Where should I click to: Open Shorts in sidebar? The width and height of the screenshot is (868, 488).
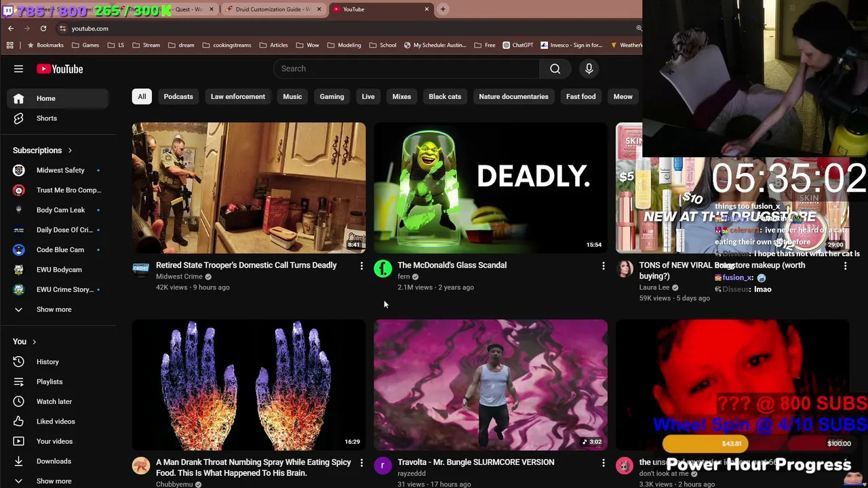click(x=58, y=118)
